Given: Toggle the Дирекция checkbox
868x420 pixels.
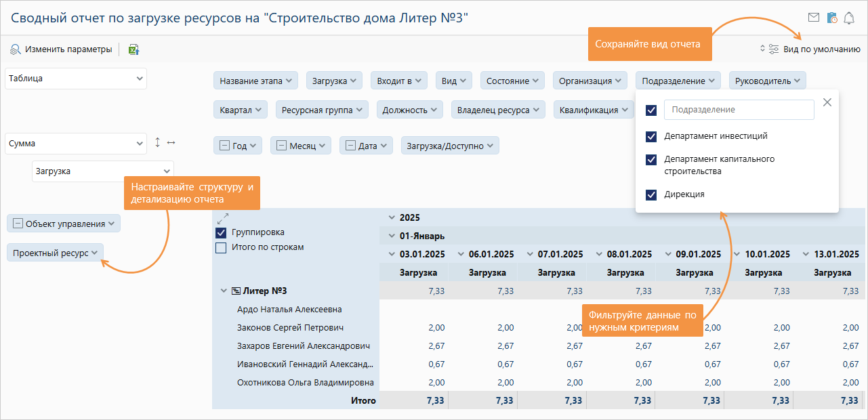Looking at the screenshot, I should (x=651, y=194).
